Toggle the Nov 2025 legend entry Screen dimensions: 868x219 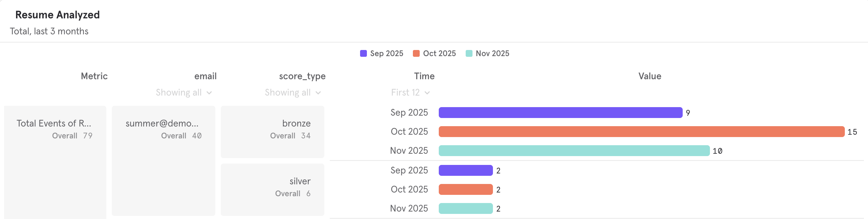(487, 53)
